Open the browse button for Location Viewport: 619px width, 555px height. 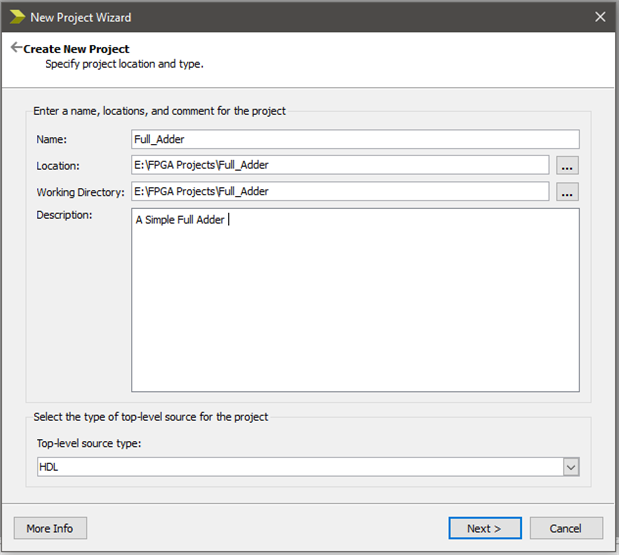(568, 165)
